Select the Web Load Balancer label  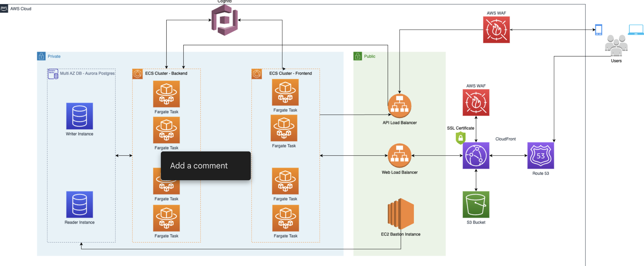pyautogui.click(x=400, y=172)
